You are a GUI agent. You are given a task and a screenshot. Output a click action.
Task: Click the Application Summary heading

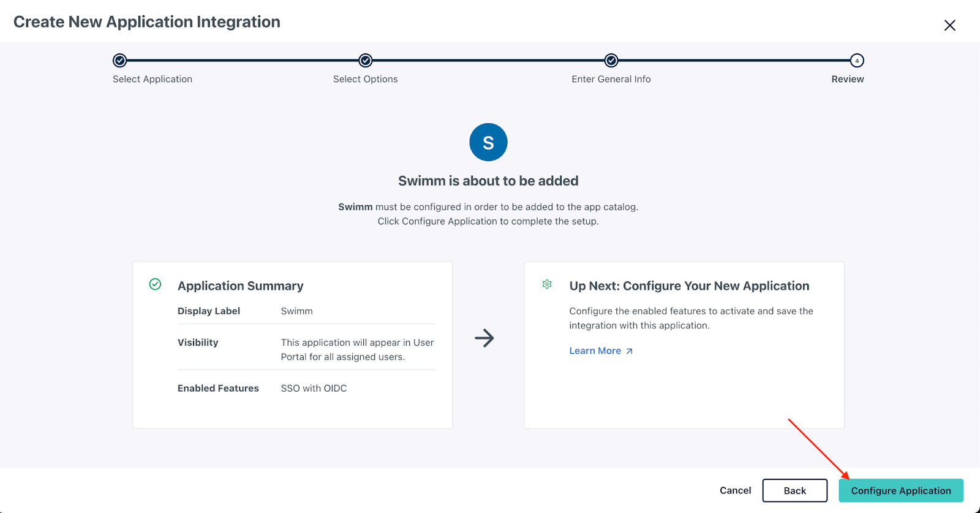coord(241,286)
